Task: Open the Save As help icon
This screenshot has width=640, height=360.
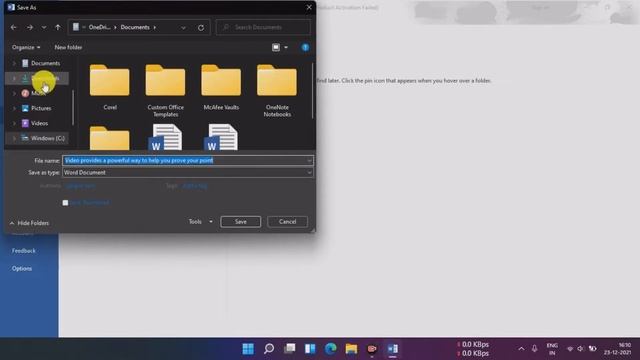Action: [305, 47]
